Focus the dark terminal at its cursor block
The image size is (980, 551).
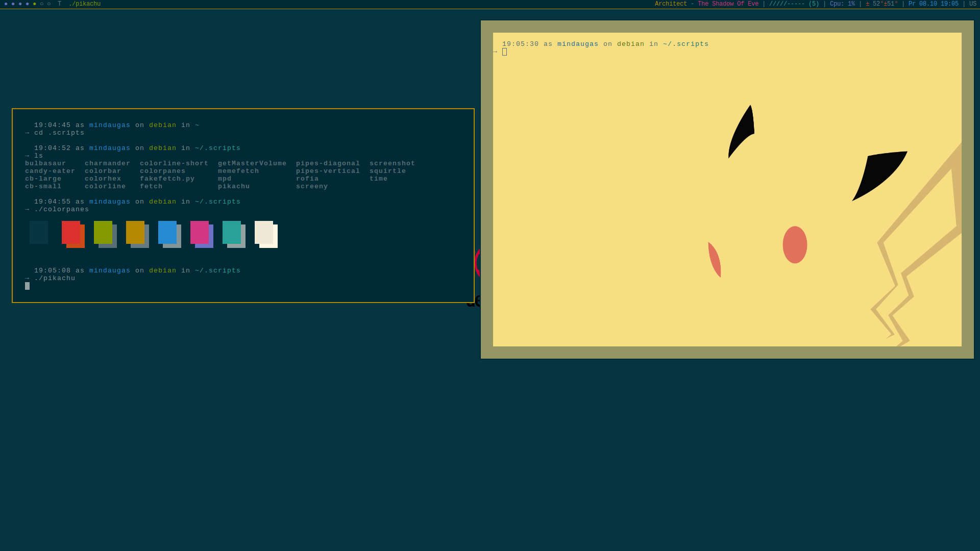coord(28,286)
